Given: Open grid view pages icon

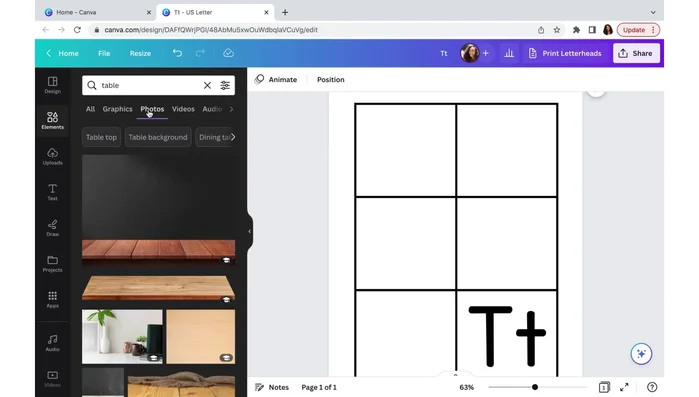Looking at the screenshot, I should coord(604,387).
